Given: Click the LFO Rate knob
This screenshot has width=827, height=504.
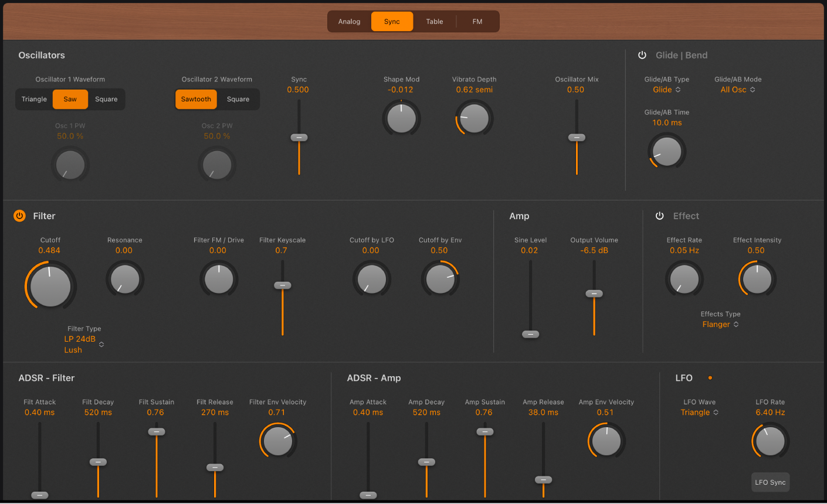Looking at the screenshot, I should (770, 440).
